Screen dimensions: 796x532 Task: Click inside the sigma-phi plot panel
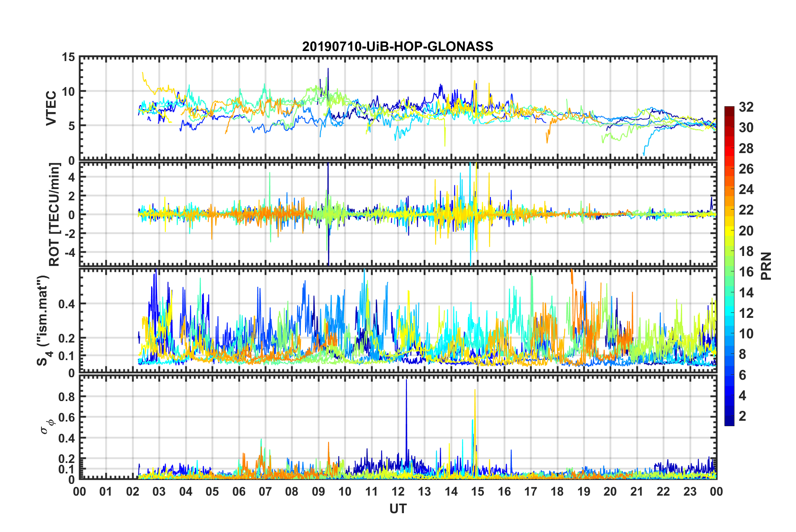pos(398,427)
